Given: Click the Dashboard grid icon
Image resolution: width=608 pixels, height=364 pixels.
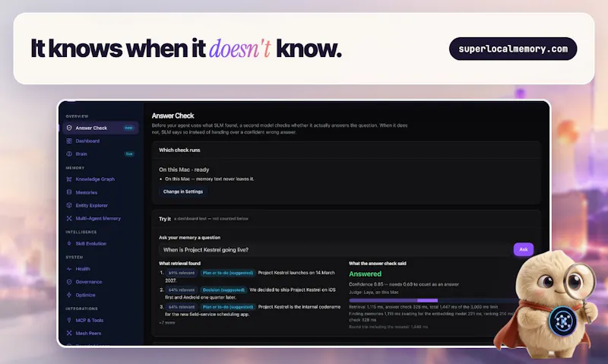Looking at the screenshot, I should click(69, 141).
